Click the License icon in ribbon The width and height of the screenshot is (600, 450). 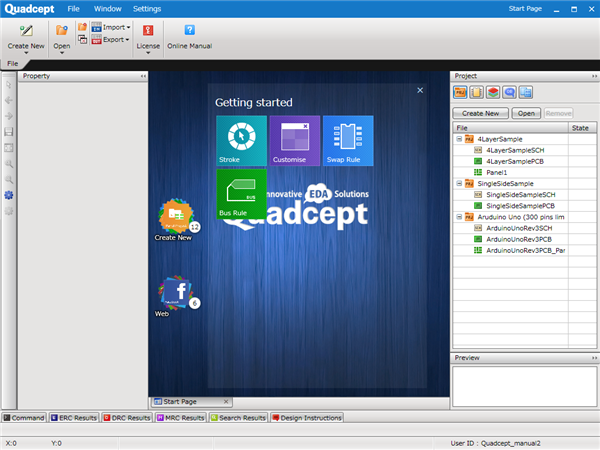[148, 30]
